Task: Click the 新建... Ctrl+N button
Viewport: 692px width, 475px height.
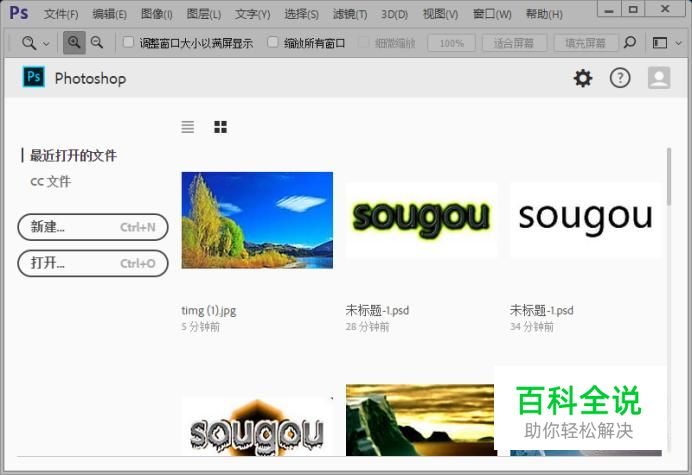Action: [x=93, y=227]
